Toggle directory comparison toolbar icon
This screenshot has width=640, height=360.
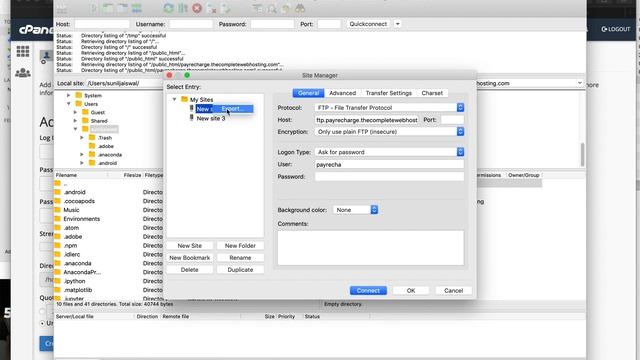[271, 8]
